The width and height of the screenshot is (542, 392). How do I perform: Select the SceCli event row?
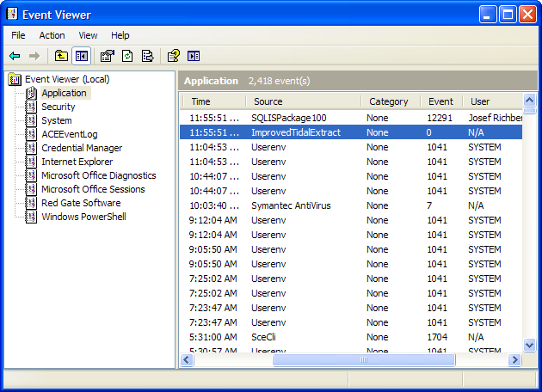[x=351, y=337]
